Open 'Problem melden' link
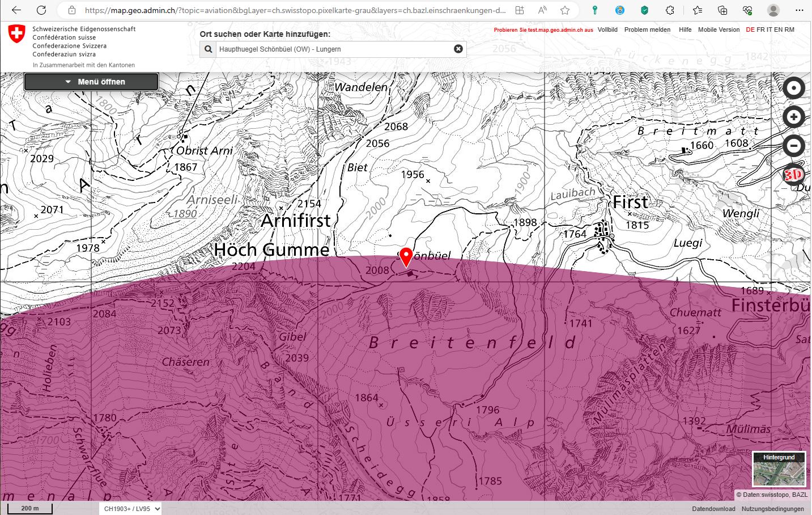 [647, 29]
